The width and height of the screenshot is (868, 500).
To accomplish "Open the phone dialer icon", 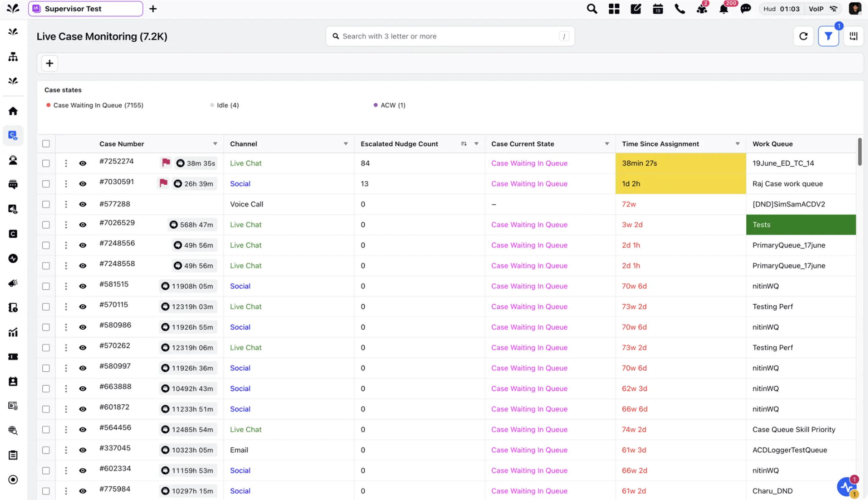I will (x=680, y=9).
